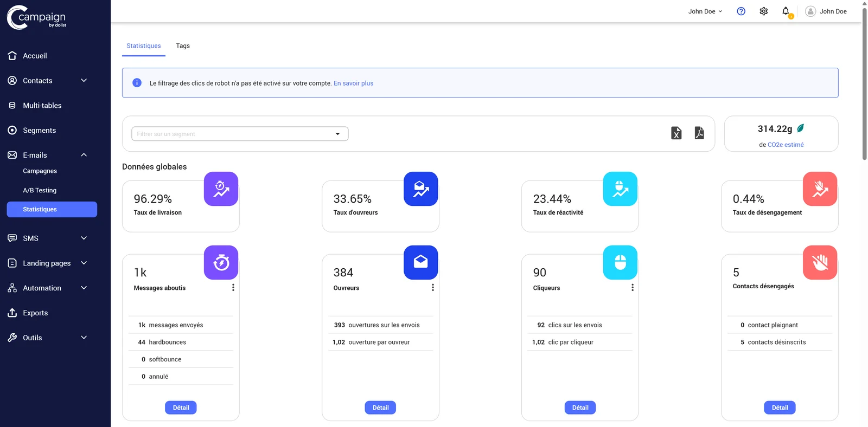Follow the En savoir plus link
Image resolution: width=868 pixels, height=427 pixels.
click(353, 83)
